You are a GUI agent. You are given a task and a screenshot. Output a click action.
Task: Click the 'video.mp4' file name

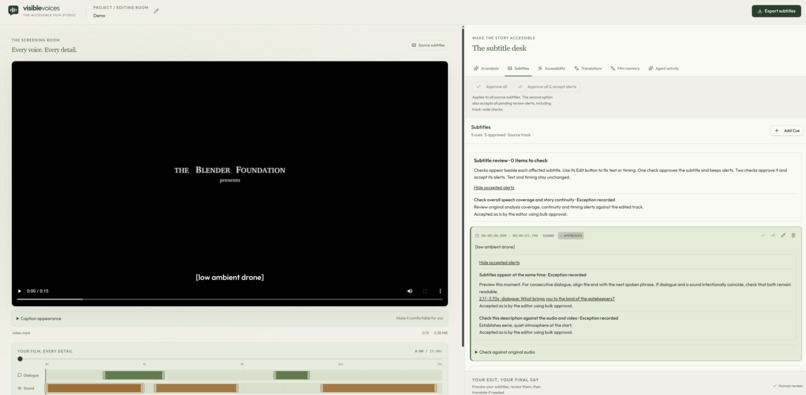(x=21, y=333)
